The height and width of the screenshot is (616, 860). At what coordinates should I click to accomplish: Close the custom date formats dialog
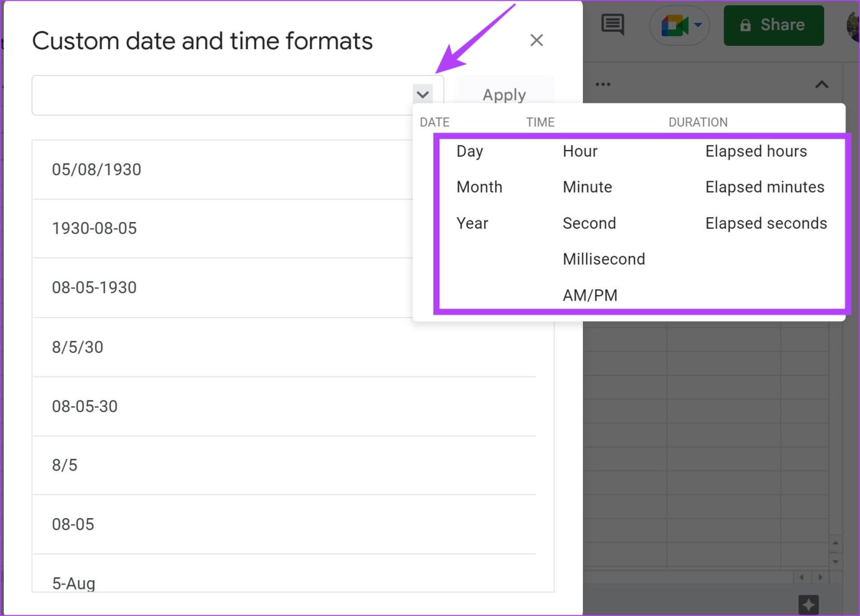tap(536, 40)
